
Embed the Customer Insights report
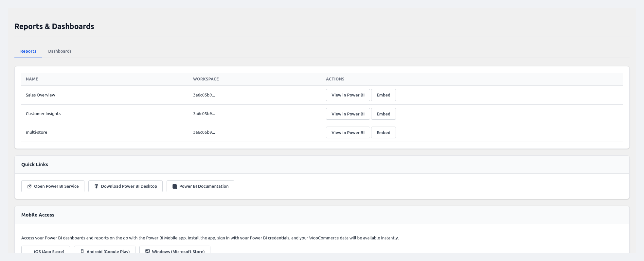point(384,114)
